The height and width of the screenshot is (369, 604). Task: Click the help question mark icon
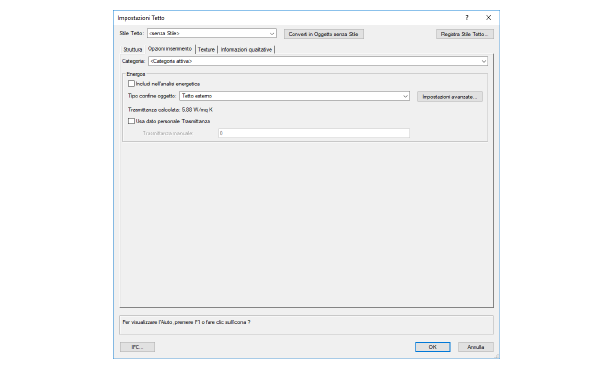(x=467, y=18)
